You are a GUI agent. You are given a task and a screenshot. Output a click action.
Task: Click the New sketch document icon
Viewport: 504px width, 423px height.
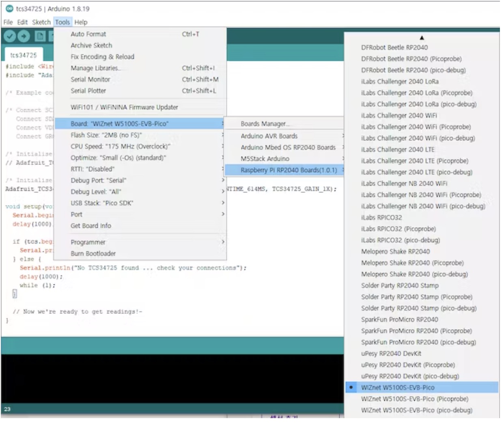coord(40,37)
